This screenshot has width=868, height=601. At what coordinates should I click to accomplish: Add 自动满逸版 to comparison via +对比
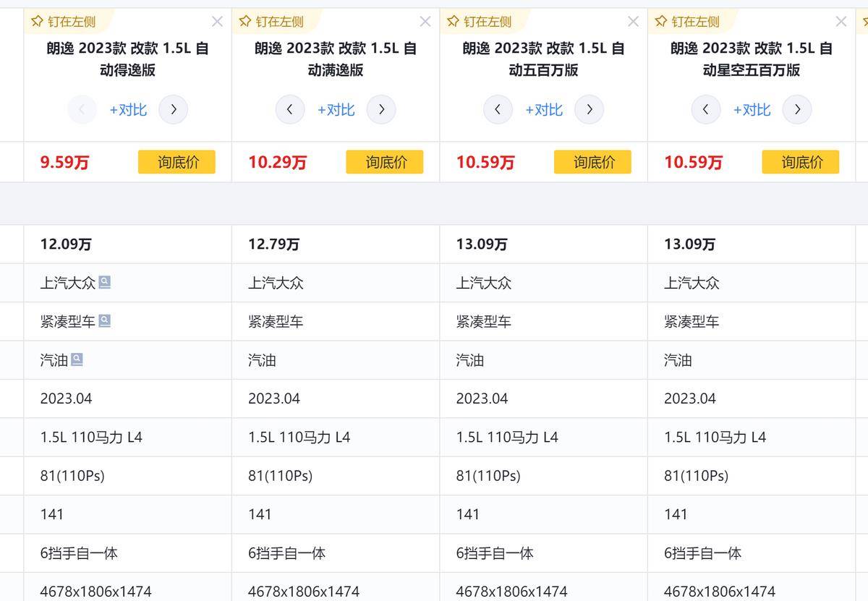pyautogui.click(x=336, y=110)
